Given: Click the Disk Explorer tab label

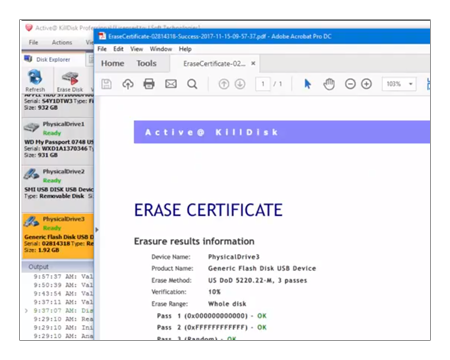Looking at the screenshot, I should click(53, 59).
